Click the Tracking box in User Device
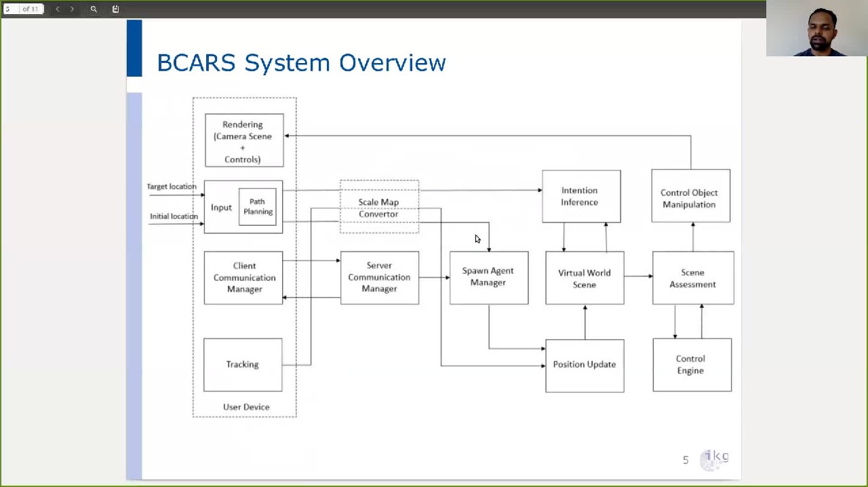Viewport: 868px width, 487px height. (243, 365)
